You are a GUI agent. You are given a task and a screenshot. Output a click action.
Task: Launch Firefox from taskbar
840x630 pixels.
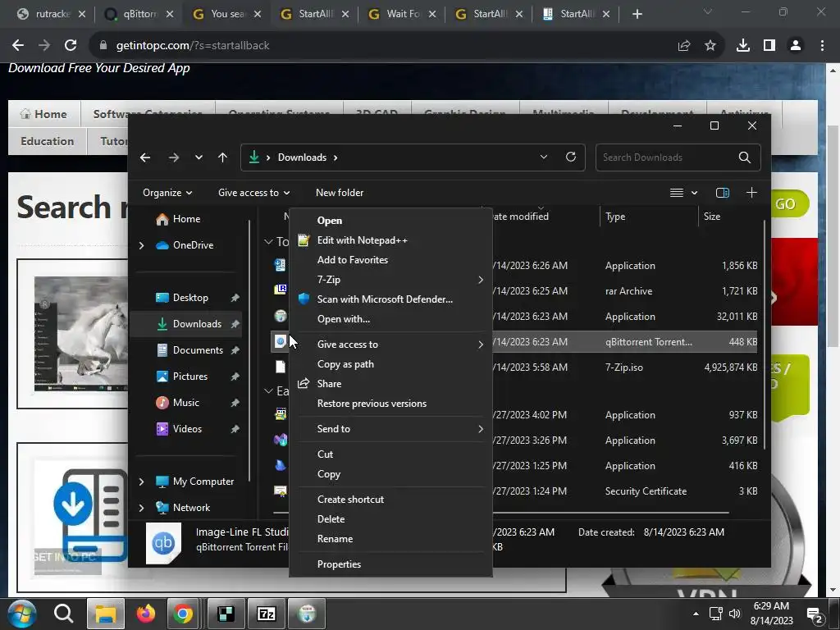[145, 614]
